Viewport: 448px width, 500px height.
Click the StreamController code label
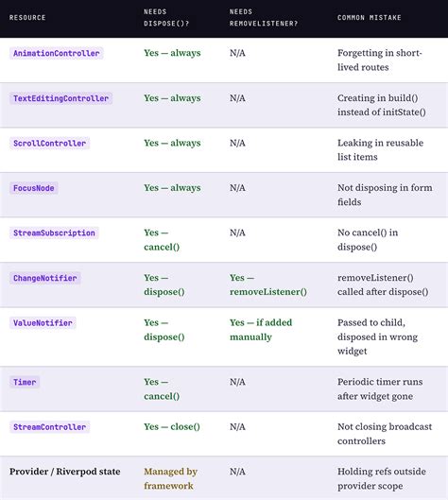49,427
